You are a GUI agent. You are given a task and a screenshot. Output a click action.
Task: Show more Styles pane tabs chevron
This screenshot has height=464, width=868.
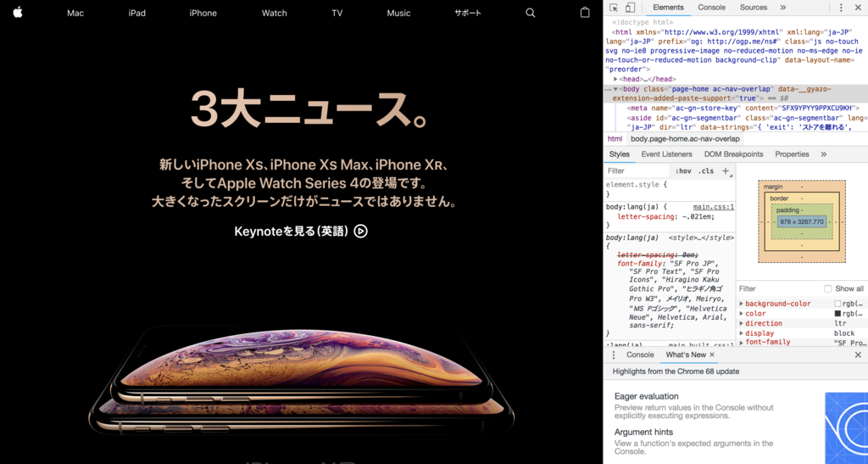click(x=824, y=154)
